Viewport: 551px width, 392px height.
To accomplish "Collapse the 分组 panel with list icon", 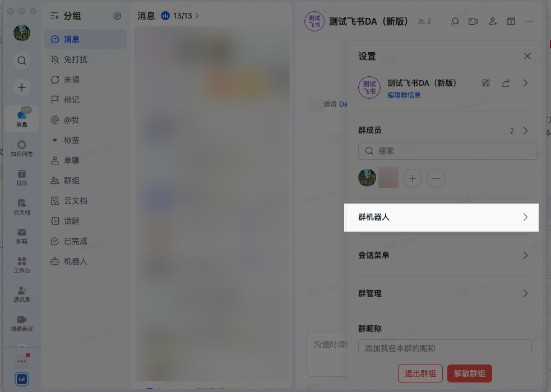I will point(54,16).
